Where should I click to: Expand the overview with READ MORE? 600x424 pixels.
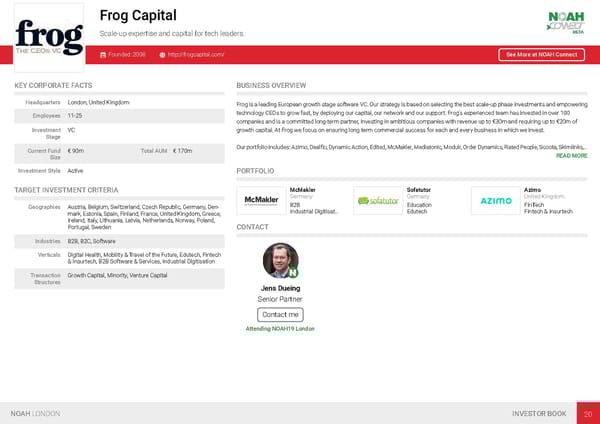coord(571,156)
